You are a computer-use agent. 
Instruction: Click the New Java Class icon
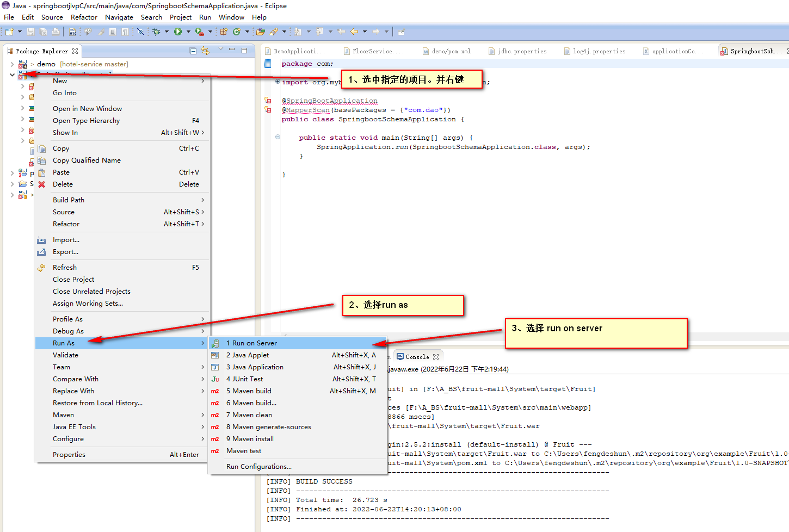point(237,32)
